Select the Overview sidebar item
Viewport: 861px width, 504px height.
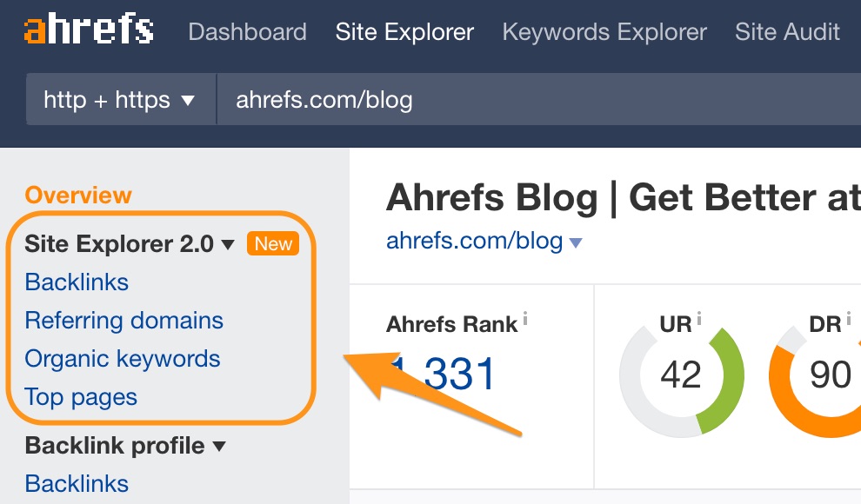(78, 196)
